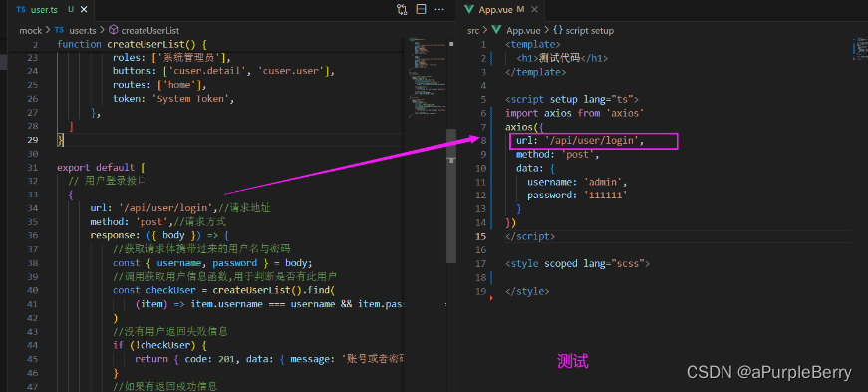The width and height of the screenshot is (868, 392).
Task: Click the text 'const checkUser = createUserList().find('
Action: (x=224, y=290)
